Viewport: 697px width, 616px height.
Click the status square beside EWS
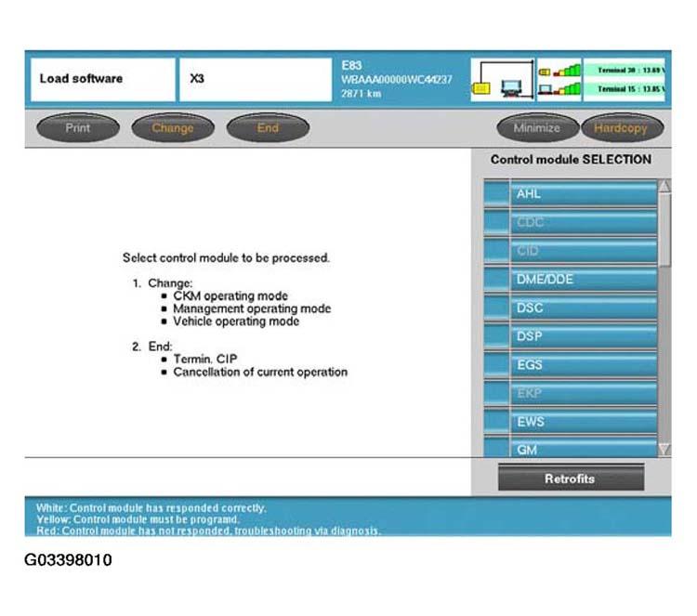496,422
